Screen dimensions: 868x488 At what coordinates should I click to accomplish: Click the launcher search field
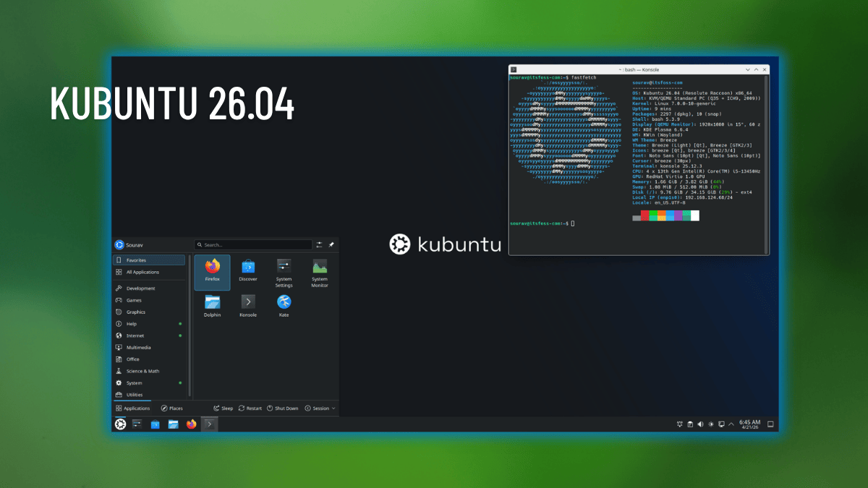click(253, 244)
